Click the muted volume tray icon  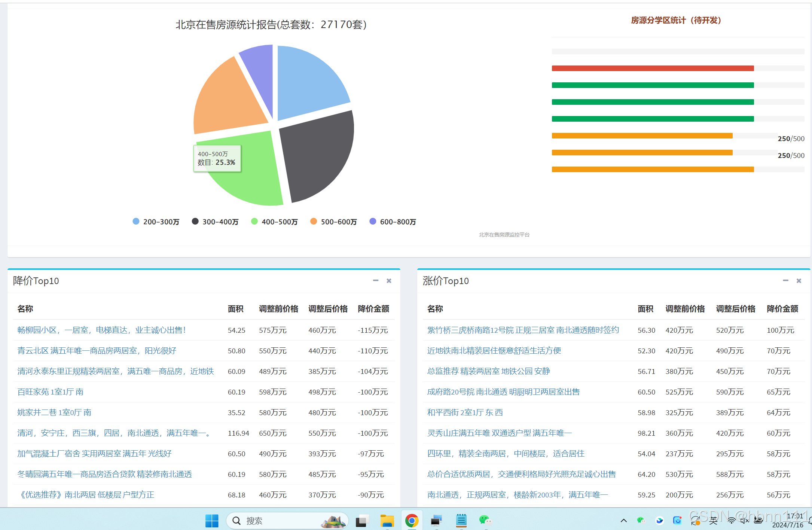pyautogui.click(x=744, y=521)
